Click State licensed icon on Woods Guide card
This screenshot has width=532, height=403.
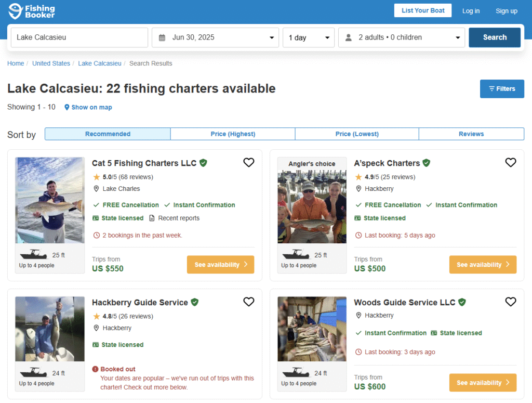pyautogui.click(x=434, y=333)
